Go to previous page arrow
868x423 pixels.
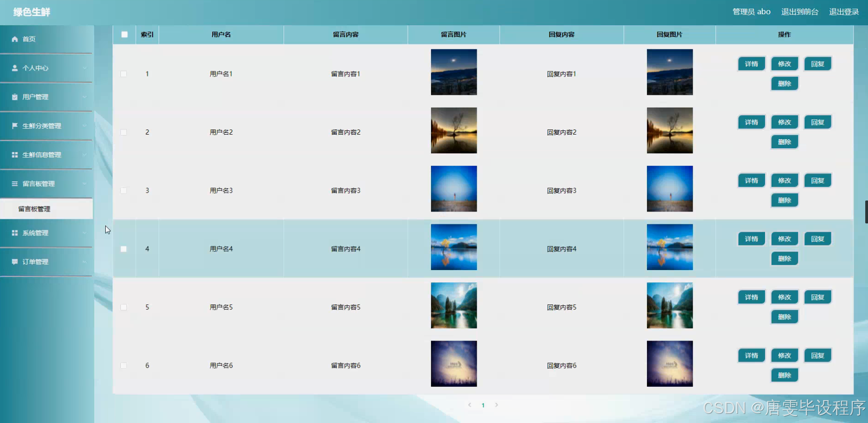point(469,405)
